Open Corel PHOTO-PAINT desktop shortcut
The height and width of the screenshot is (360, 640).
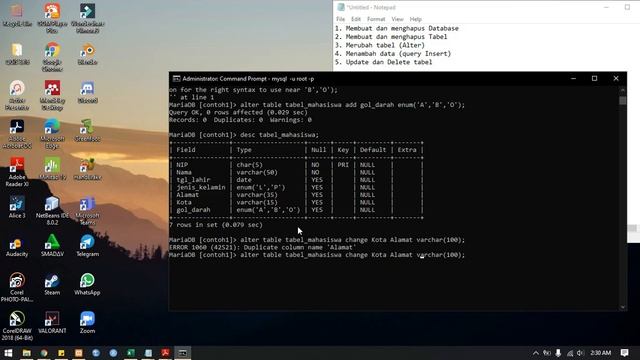17,287
